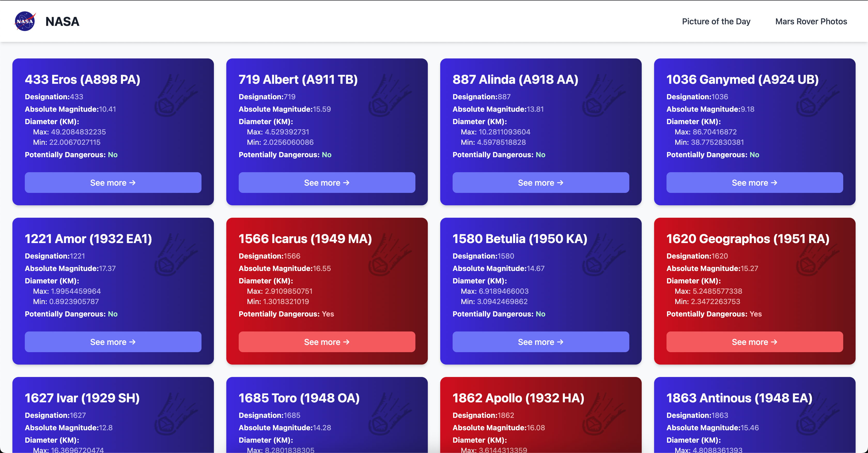
Task: See more about 1580 Betulia
Action: (541, 342)
